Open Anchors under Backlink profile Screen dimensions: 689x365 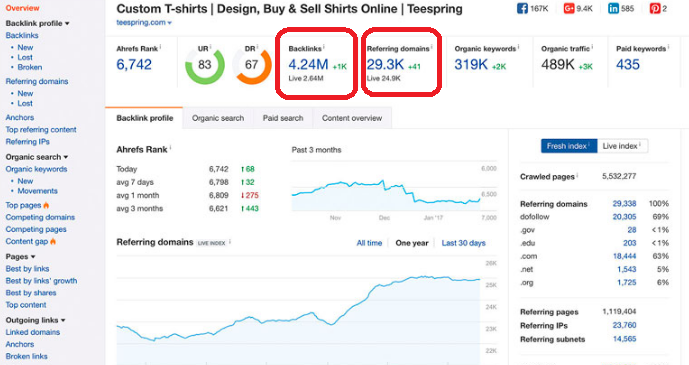coord(20,117)
